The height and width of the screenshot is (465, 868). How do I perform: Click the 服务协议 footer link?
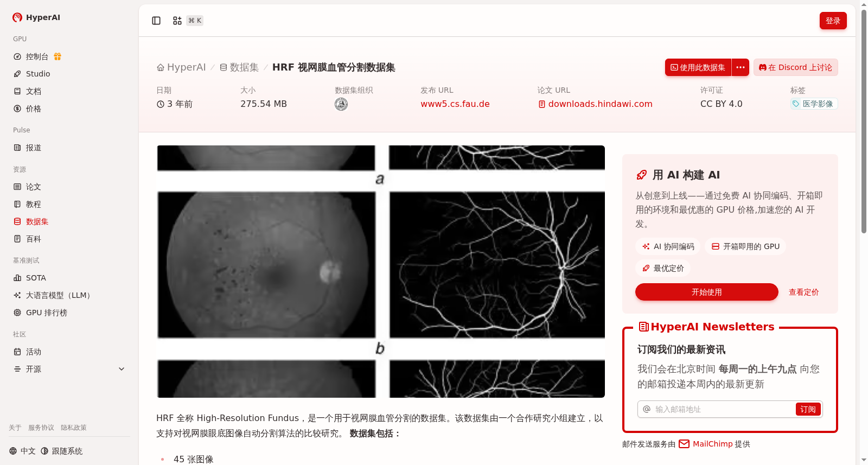(x=41, y=428)
